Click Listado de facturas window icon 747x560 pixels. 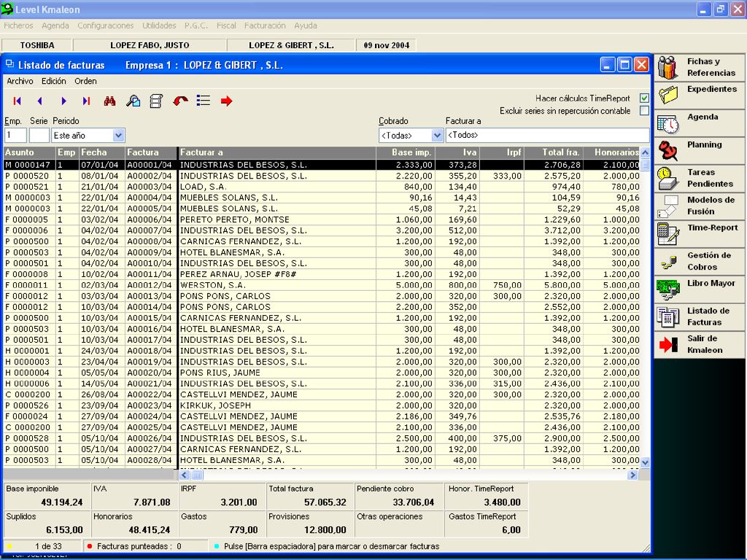point(9,63)
